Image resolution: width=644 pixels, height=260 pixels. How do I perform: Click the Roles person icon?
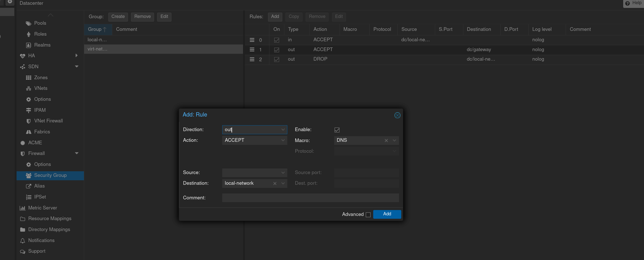[x=28, y=34]
